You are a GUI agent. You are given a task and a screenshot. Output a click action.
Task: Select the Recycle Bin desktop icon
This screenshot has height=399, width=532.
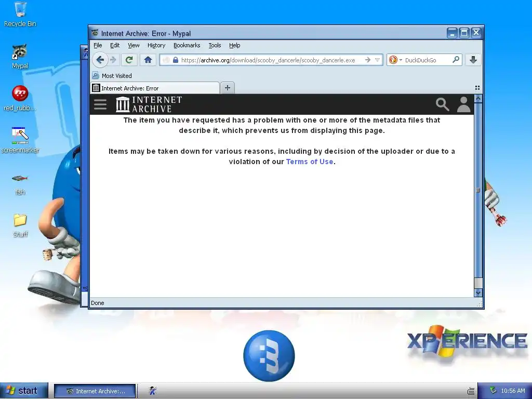(x=20, y=14)
